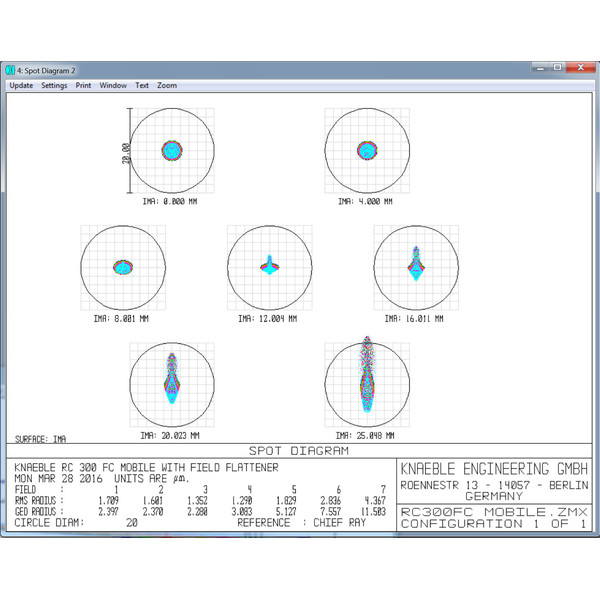Maximize the Spot Diagram 2 window
600x600 pixels.
[x=557, y=68]
